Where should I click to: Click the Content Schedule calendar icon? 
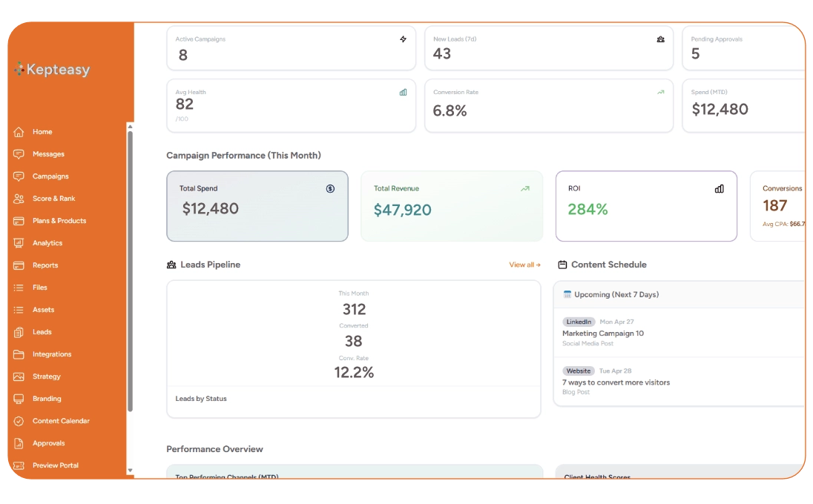coord(562,265)
